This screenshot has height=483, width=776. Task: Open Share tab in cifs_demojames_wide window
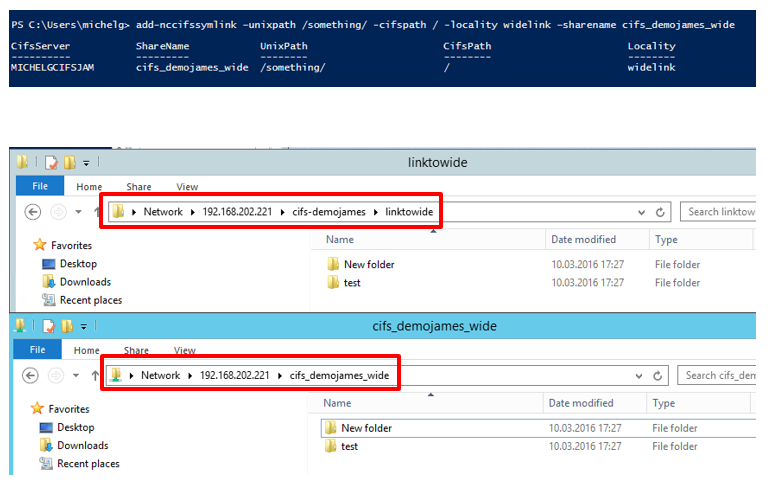(136, 350)
